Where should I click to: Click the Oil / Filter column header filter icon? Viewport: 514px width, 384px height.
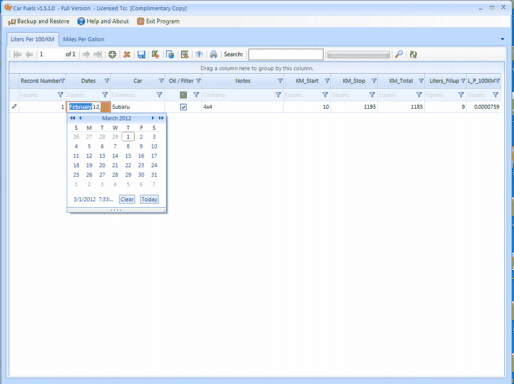coord(198,81)
